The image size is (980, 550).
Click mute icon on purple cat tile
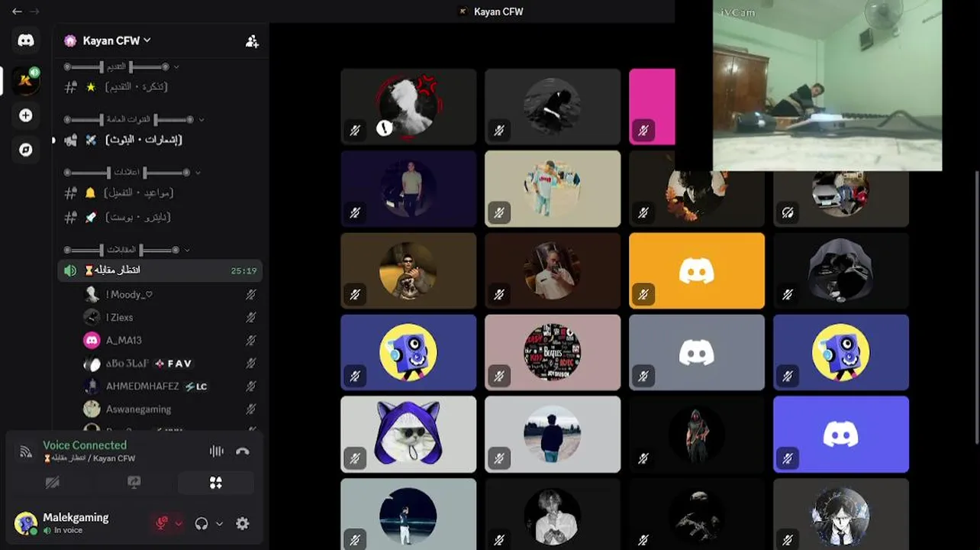pos(355,458)
